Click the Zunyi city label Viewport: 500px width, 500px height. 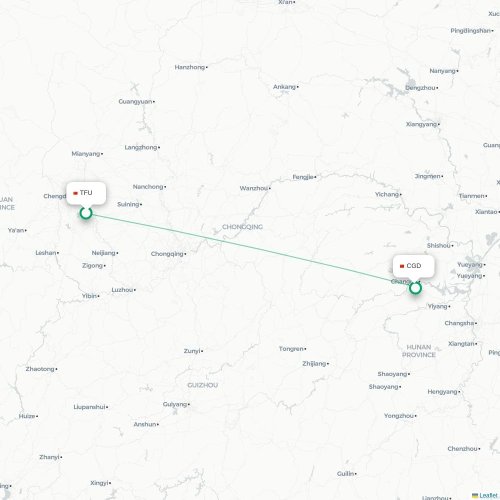coord(192,351)
